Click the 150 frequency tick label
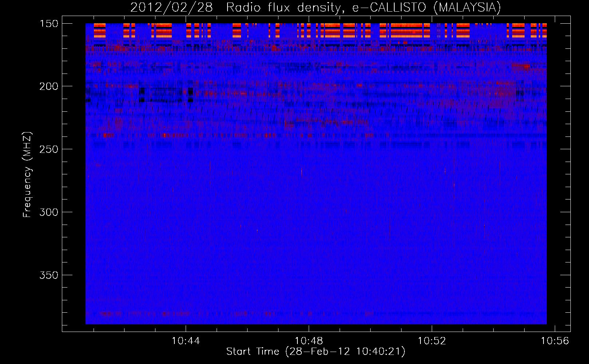589x364 pixels. click(49, 24)
